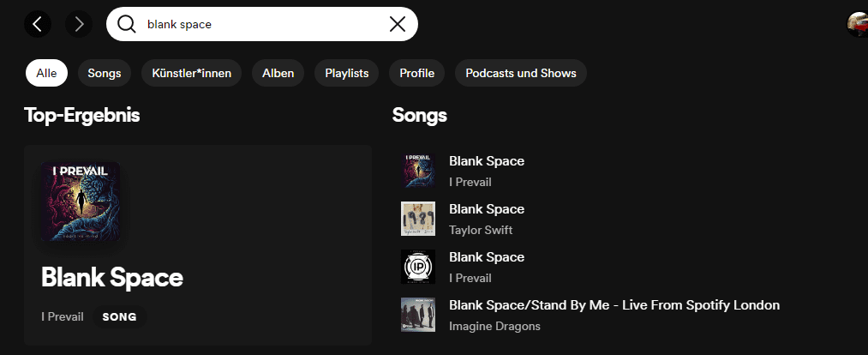Screen dimensions: 868x355
Task: Open the user profile avatar
Action: coord(858,24)
